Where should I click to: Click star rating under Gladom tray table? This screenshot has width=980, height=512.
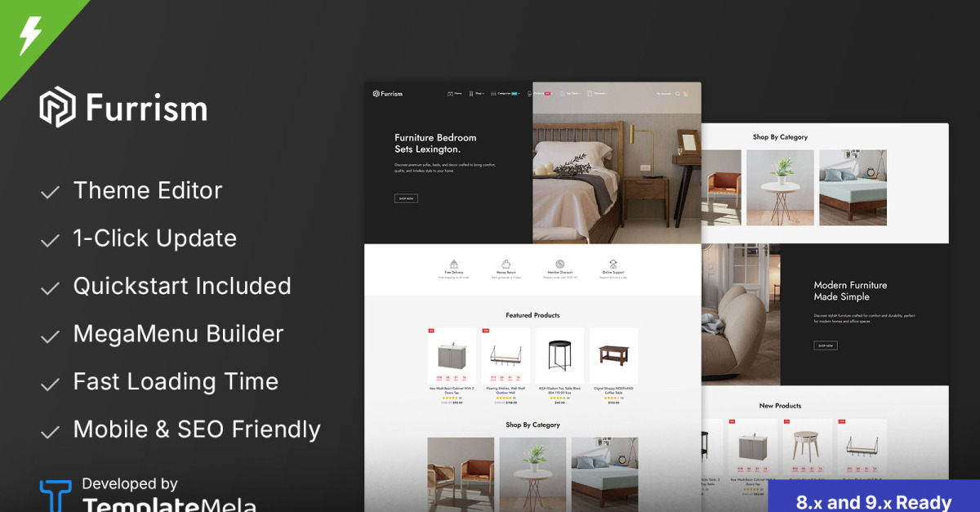(x=559, y=398)
